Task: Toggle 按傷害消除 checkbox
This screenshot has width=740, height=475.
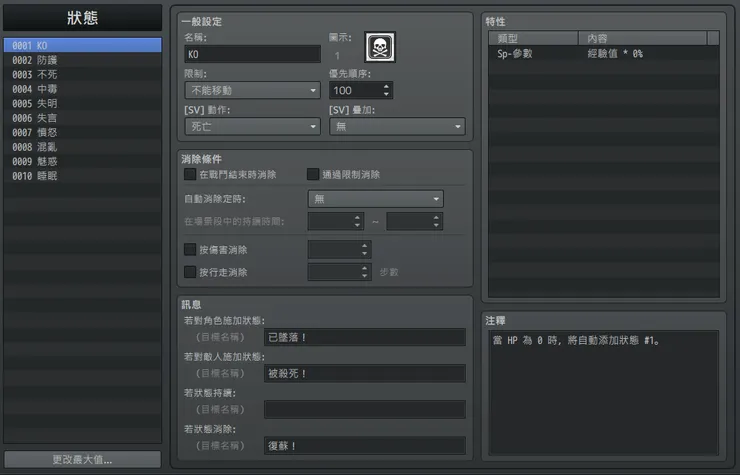Action: [x=190, y=249]
